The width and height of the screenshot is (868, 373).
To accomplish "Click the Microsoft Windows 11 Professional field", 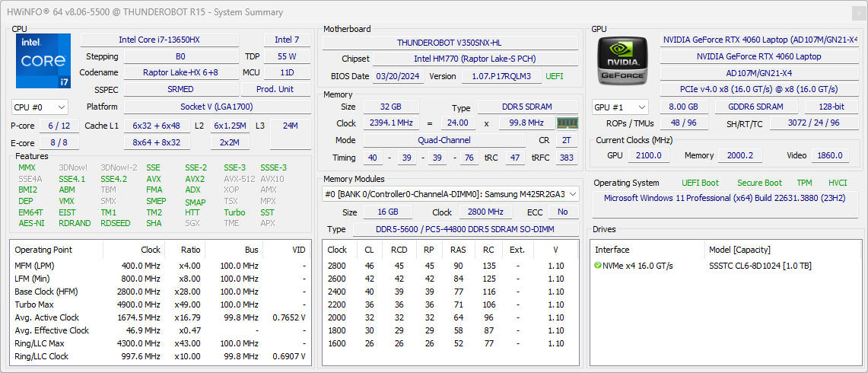I will [x=727, y=198].
